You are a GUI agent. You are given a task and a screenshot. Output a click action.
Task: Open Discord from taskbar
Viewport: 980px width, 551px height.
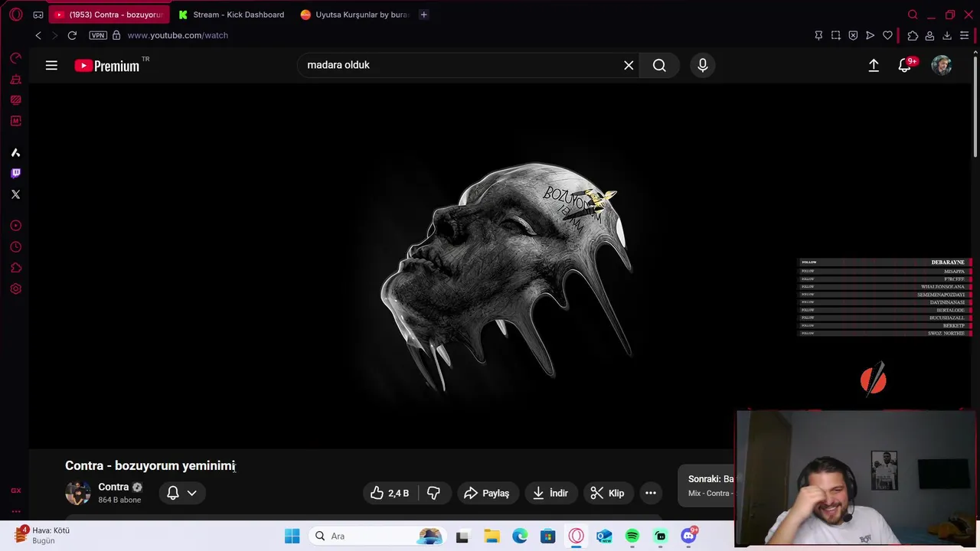(x=689, y=536)
